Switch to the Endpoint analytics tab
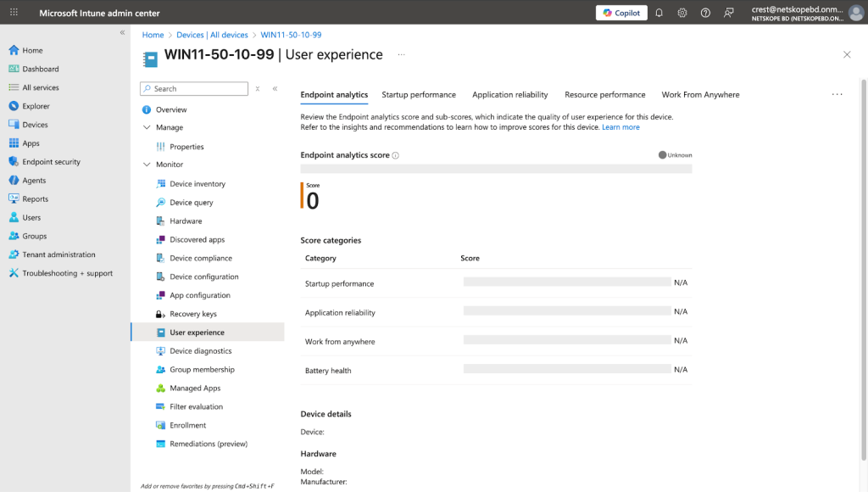868x492 pixels. [x=334, y=95]
